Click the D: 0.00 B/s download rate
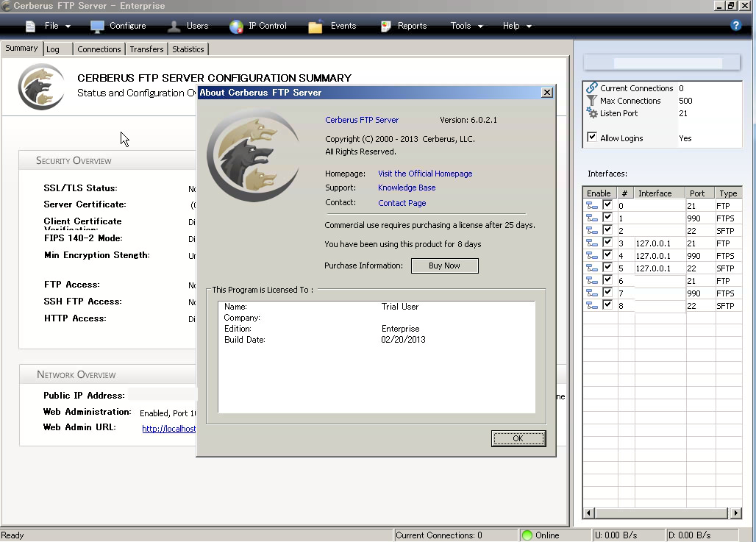Screen dimensions: 756x542 689,535
